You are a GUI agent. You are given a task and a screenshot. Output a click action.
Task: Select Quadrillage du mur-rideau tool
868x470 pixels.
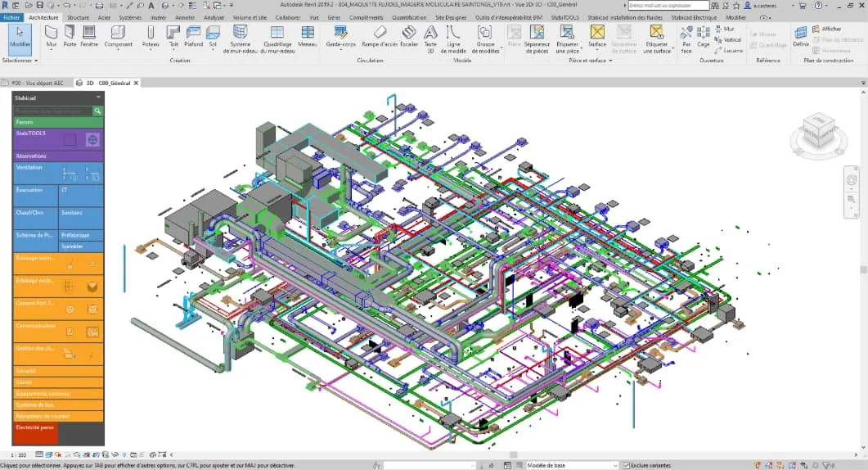tap(277, 38)
